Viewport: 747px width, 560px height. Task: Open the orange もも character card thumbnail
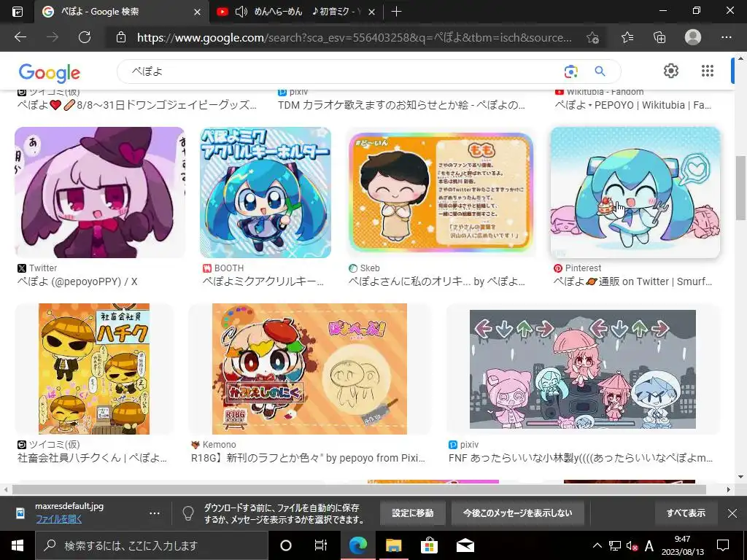(441, 192)
